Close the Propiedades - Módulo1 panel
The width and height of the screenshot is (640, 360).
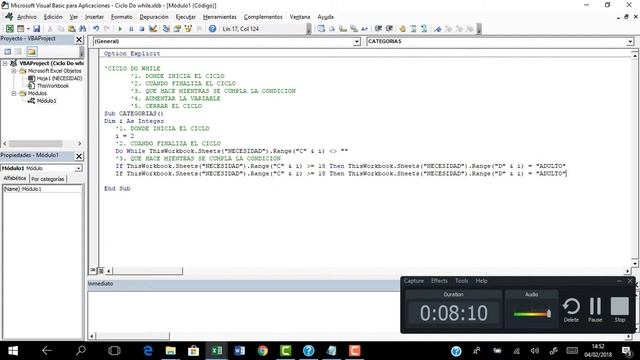click(x=79, y=156)
